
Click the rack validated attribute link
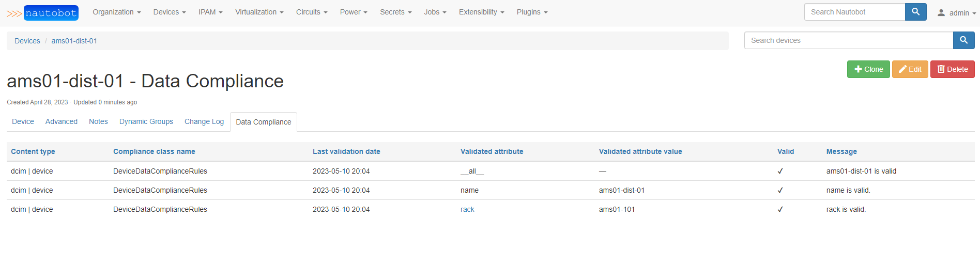pyautogui.click(x=467, y=209)
